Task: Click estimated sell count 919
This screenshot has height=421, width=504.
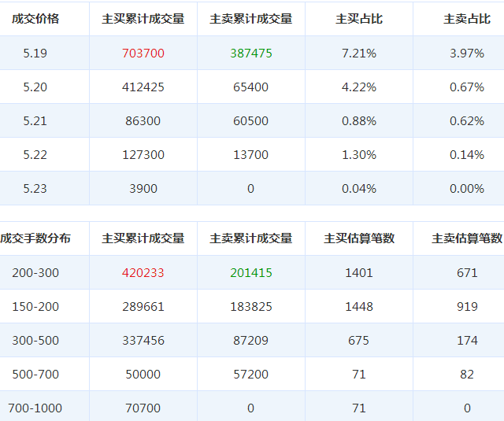Action: pos(467,307)
